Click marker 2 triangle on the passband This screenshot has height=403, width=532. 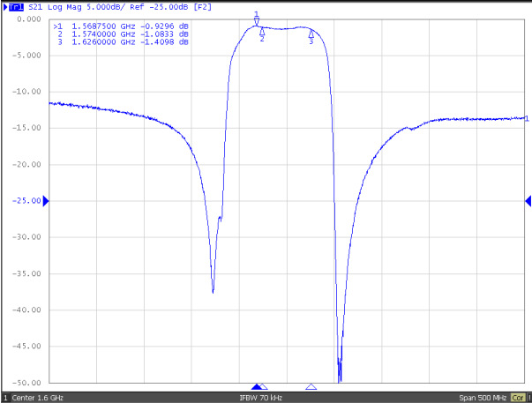[262, 33]
